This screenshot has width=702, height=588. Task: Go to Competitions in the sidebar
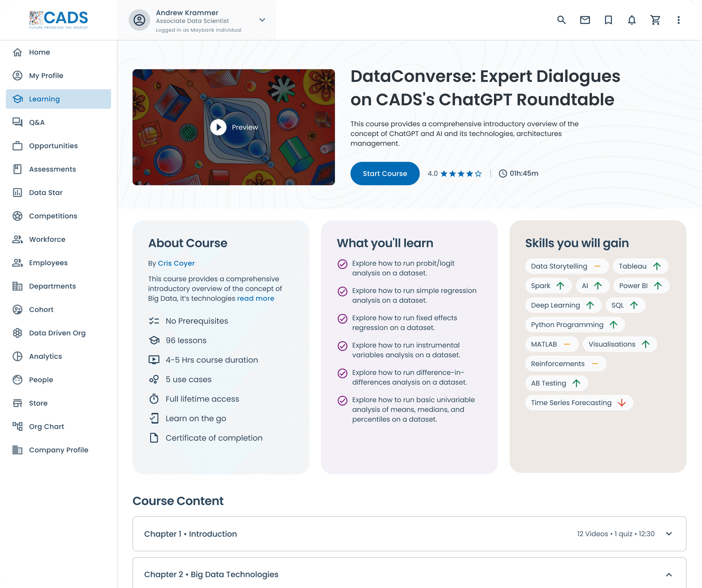pos(53,216)
